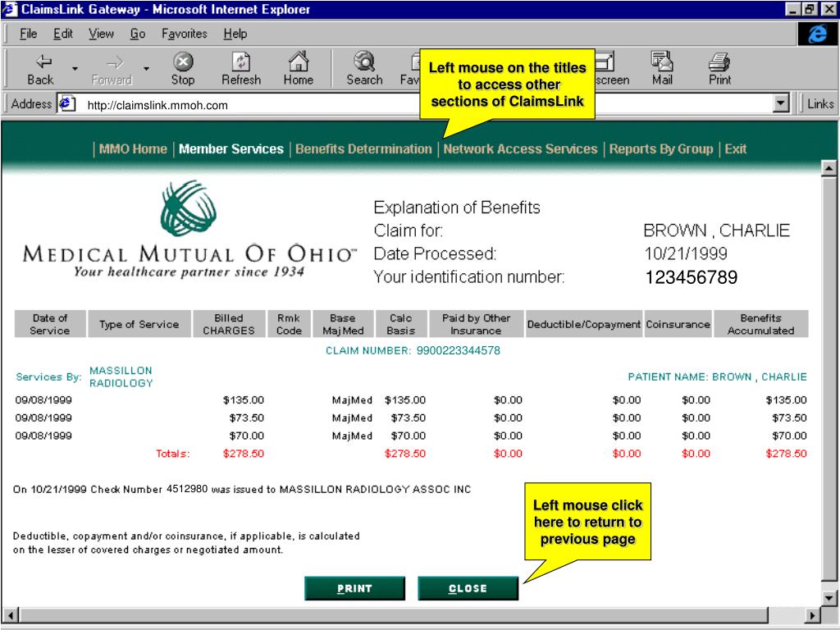Click the green CLOSE button
Screen dimensions: 840x630
tap(468, 588)
